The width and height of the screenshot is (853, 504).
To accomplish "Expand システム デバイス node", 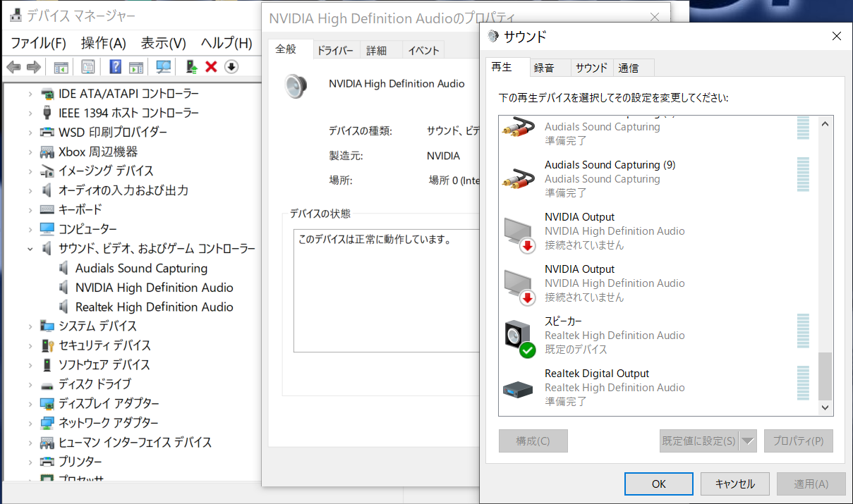I will tap(30, 326).
